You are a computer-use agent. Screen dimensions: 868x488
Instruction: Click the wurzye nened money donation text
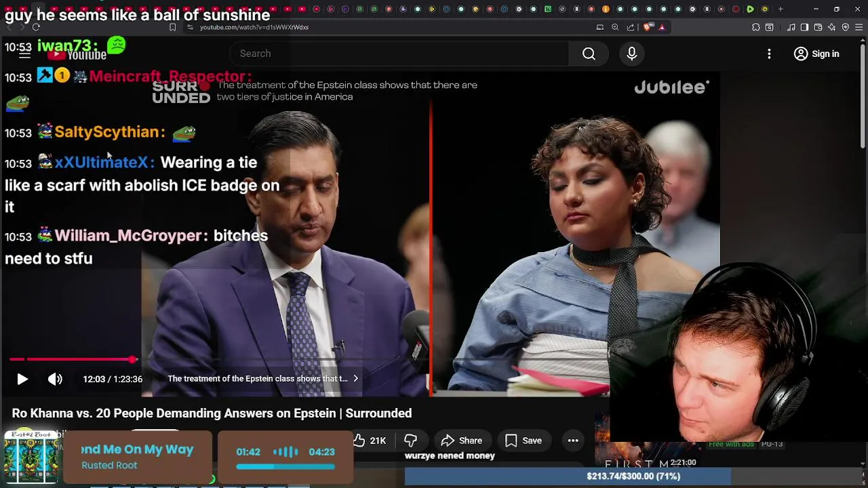(450, 455)
